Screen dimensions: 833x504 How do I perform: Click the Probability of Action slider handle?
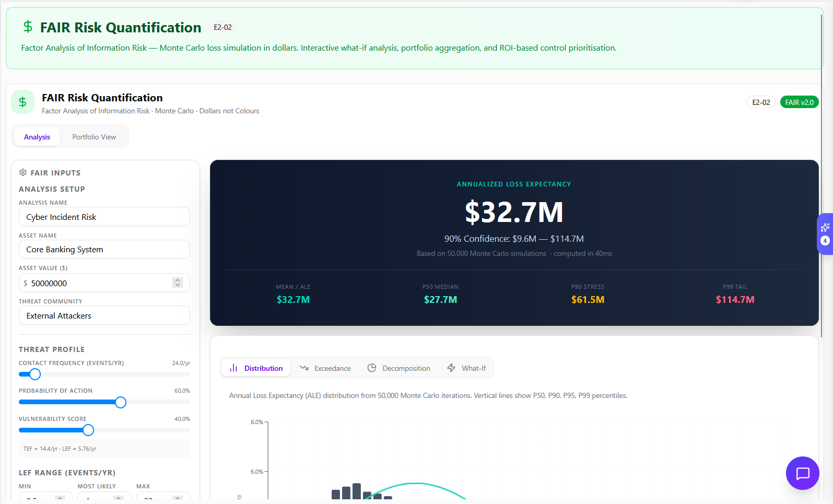point(121,402)
